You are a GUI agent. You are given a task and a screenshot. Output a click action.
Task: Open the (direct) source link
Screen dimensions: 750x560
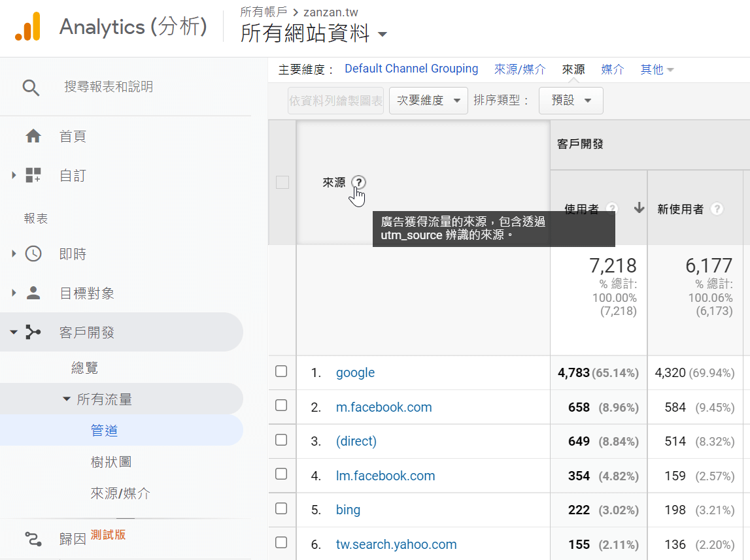tap(356, 441)
